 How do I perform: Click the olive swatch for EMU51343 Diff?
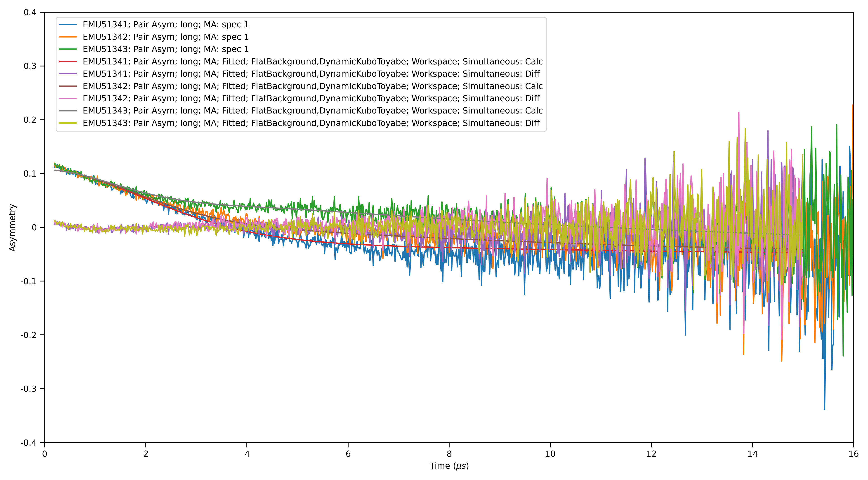(68, 123)
